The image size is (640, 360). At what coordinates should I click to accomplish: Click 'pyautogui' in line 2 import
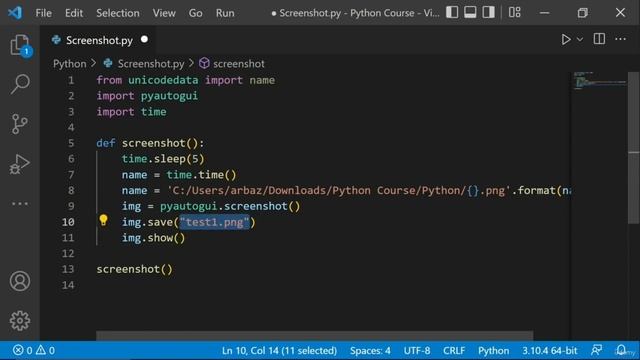(169, 96)
